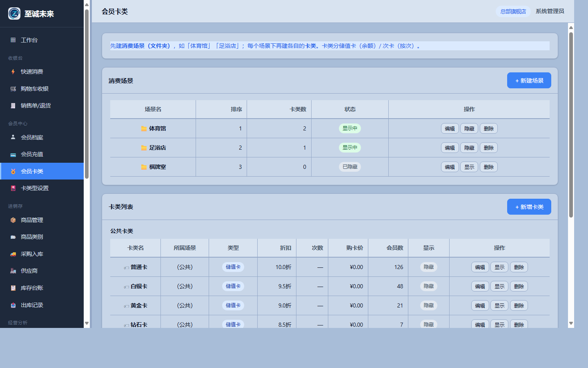Open 购物车收银 in sidebar
The height and width of the screenshot is (368, 588).
pos(42,89)
